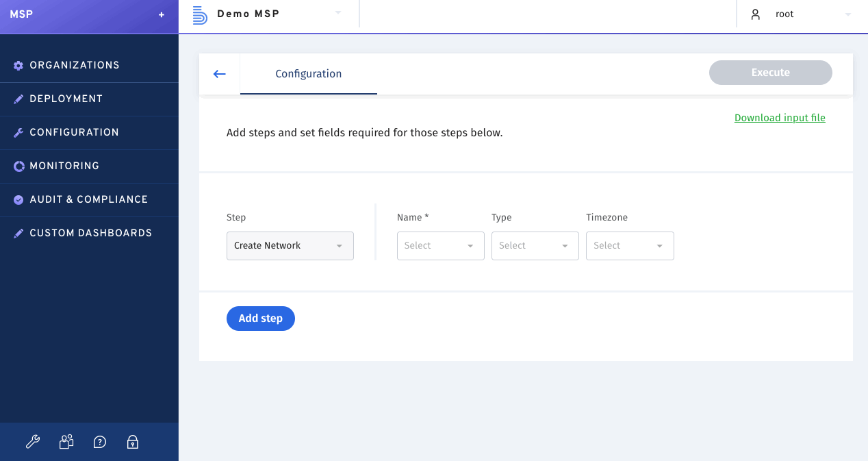Switch to the Configuration tab
The image size is (868, 461).
(308, 73)
